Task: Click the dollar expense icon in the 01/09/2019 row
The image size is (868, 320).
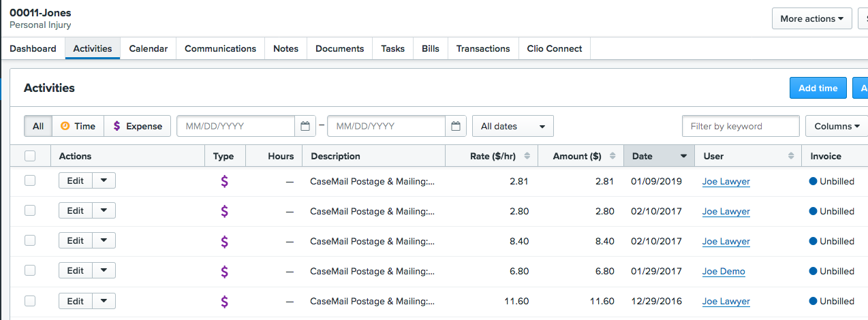Action: pos(224,181)
